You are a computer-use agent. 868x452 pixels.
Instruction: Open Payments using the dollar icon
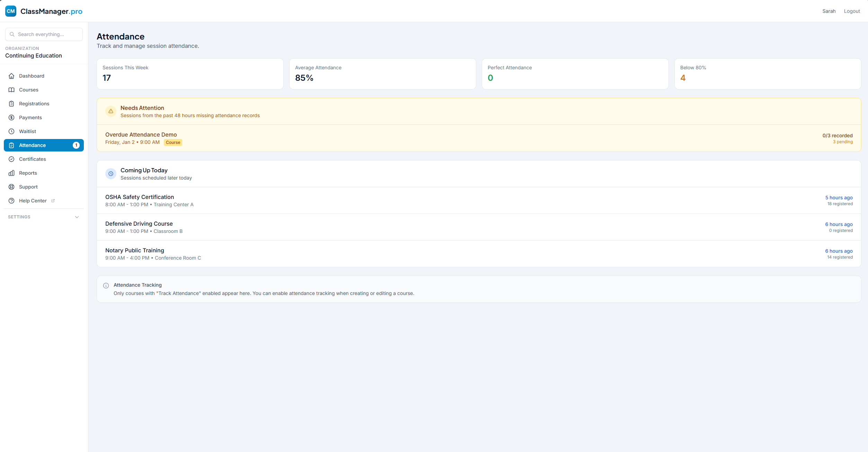pos(11,117)
